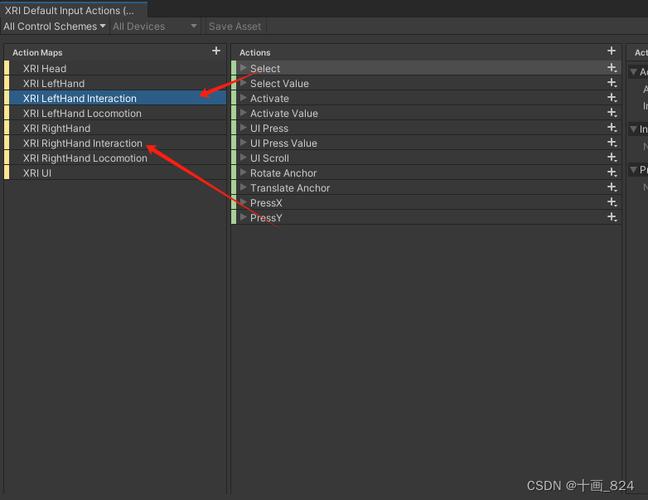Add binding to Activate Value action
The width and height of the screenshot is (648, 500).
click(x=612, y=113)
